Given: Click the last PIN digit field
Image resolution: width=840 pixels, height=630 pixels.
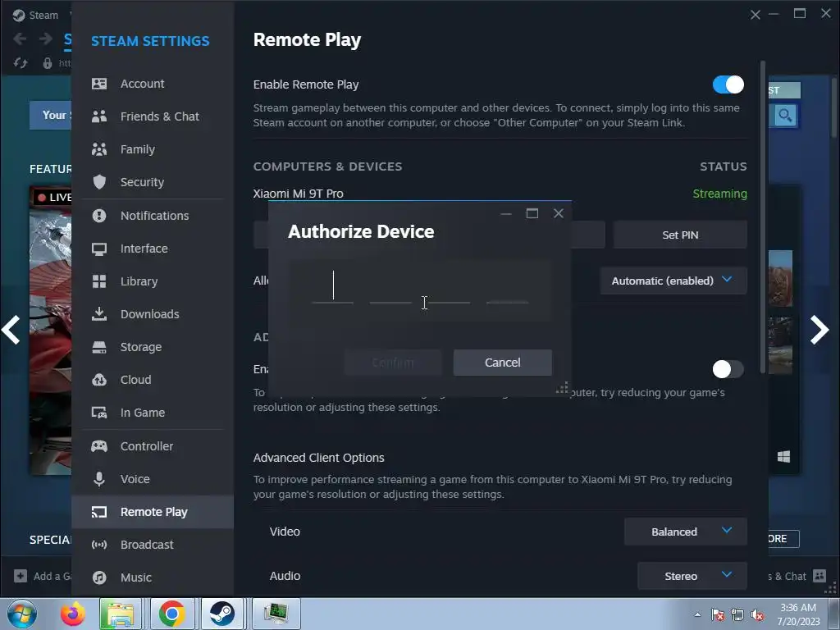Looking at the screenshot, I should [x=507, y=288].
